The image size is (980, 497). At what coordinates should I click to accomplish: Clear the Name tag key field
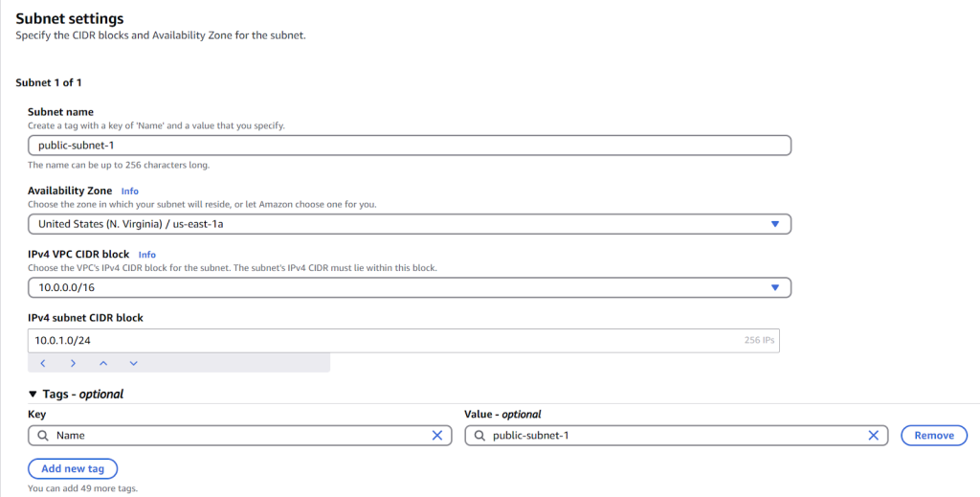(x=437, y=435)
